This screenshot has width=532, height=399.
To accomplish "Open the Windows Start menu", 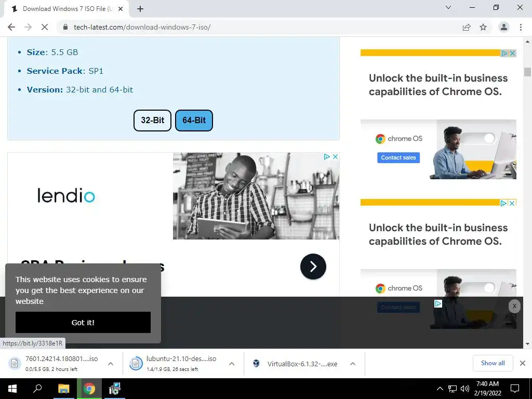I will pos(12,389).
